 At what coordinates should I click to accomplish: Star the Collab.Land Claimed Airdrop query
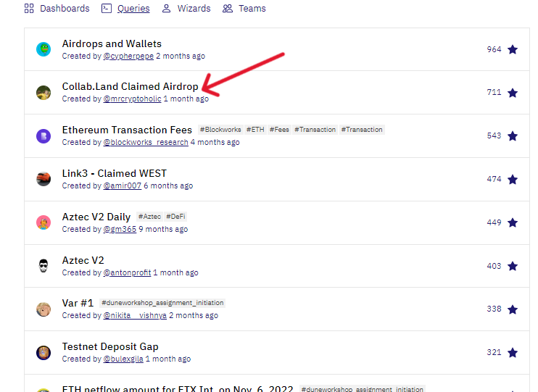pos(513,93)
